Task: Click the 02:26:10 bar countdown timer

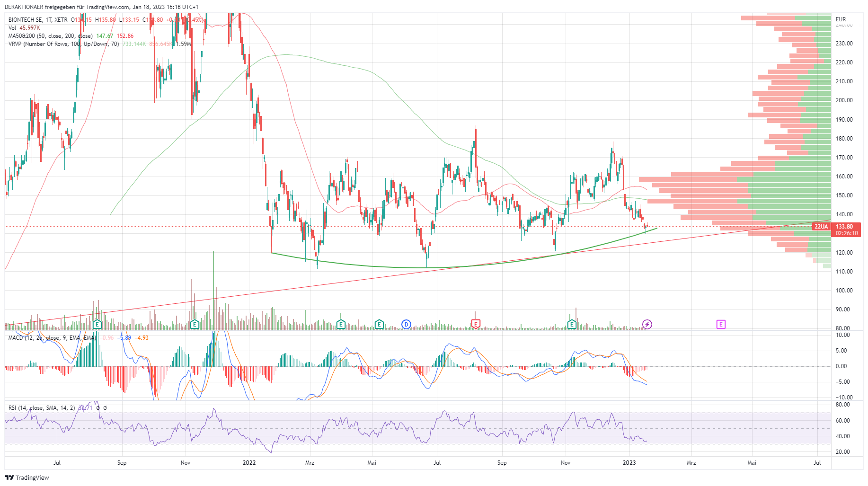Action: point(846,233)
